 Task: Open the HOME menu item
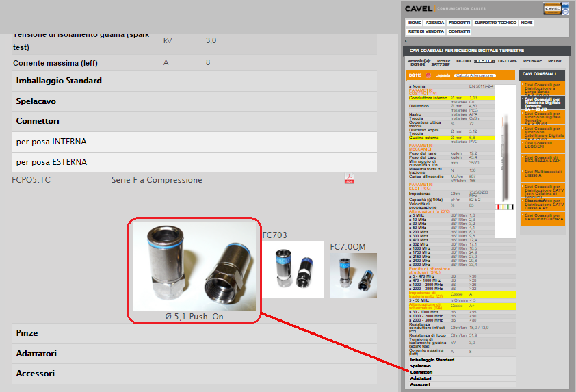pyautogui.click(x=415, y=23)
